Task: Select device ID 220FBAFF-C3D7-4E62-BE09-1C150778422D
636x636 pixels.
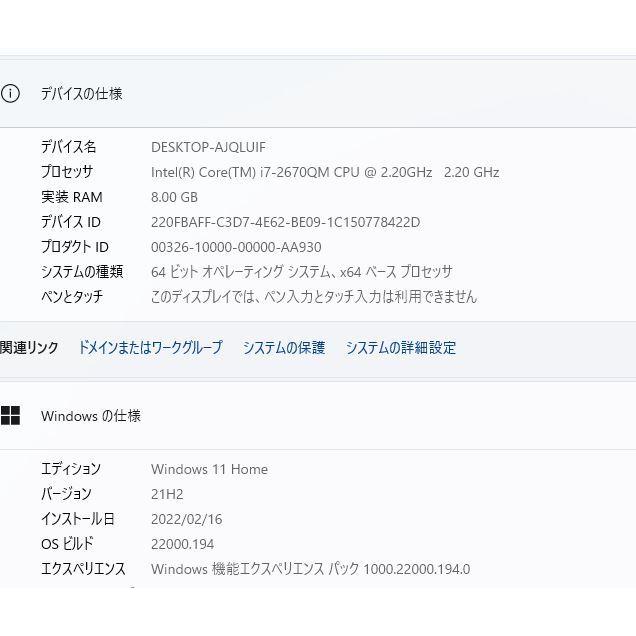Action: [286, 222]
